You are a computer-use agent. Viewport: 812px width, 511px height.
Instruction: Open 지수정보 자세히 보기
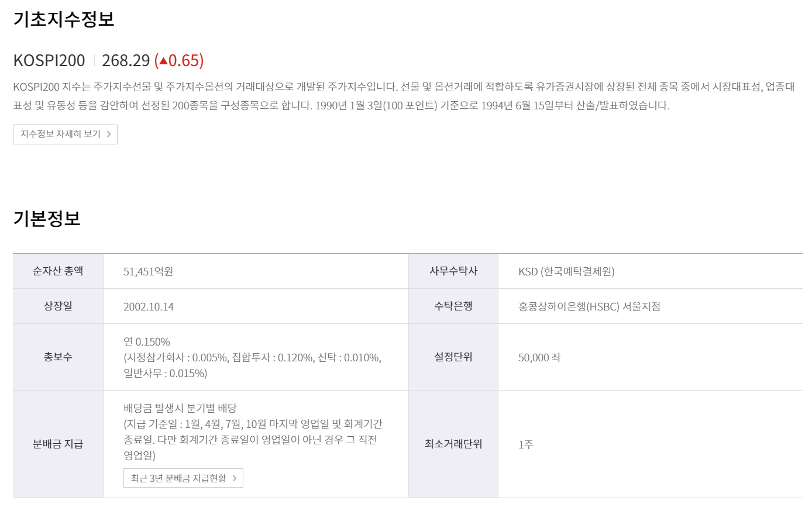[x=64, y=134]
